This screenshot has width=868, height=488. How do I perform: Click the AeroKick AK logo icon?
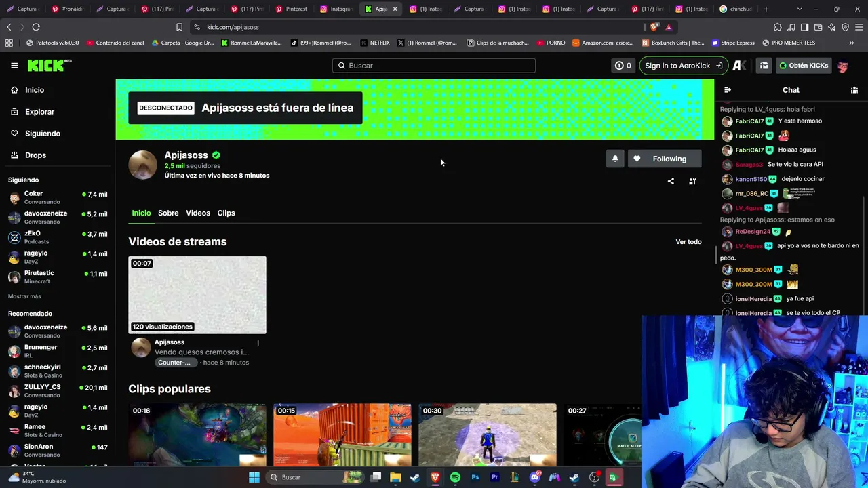pos(740,66)
